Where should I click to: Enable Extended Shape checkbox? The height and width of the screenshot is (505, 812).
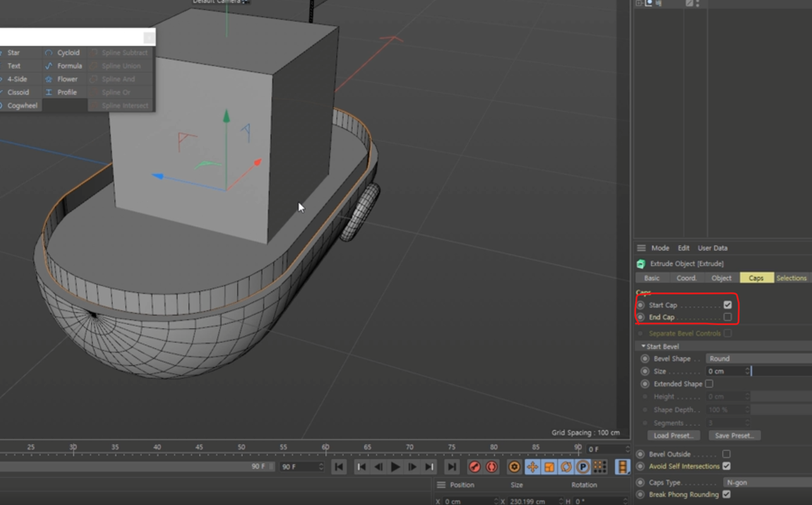click(709, 384)
